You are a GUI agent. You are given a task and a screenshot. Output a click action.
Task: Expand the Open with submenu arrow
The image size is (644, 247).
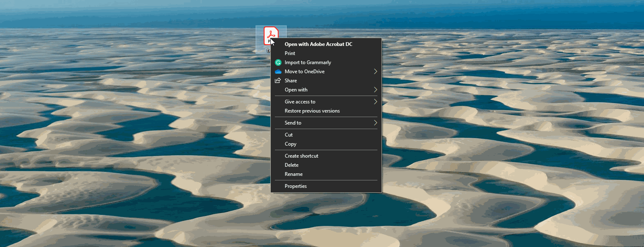(376, 90)
